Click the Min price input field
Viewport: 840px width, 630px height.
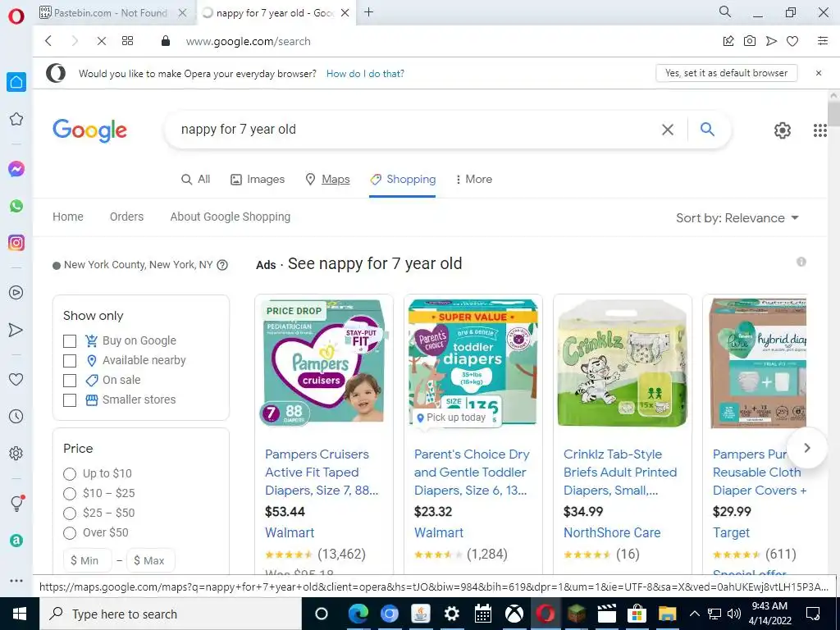pos(87,560)
